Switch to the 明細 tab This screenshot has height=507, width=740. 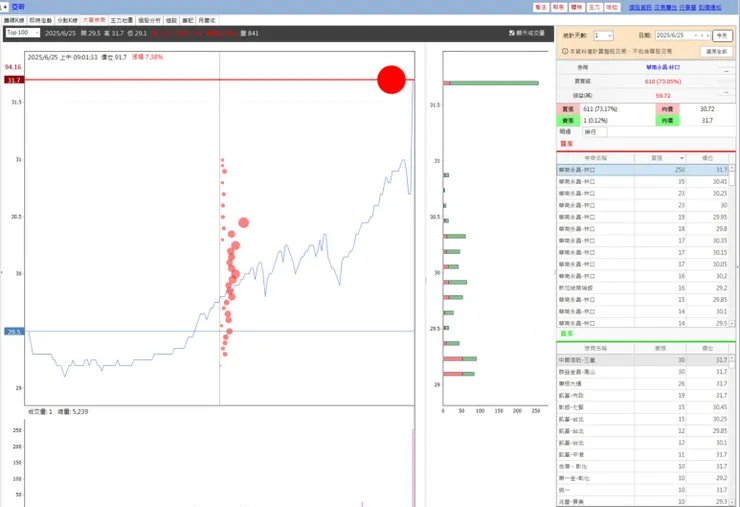(565, 132)
